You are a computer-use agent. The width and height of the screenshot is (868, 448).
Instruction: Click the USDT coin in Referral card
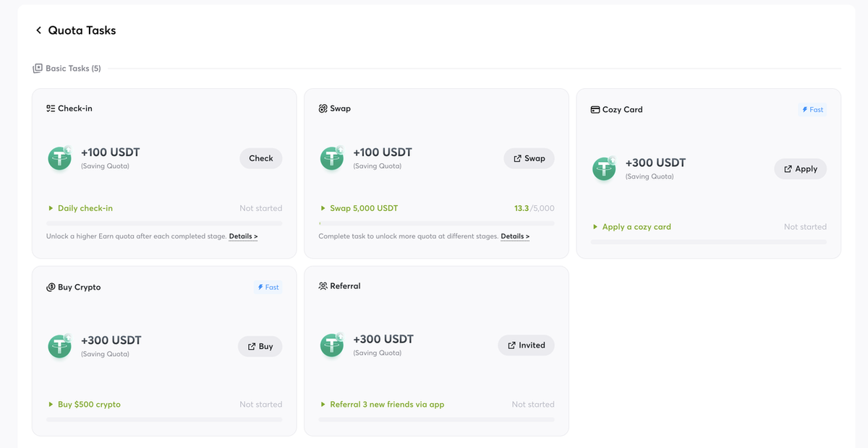(331, 345)
